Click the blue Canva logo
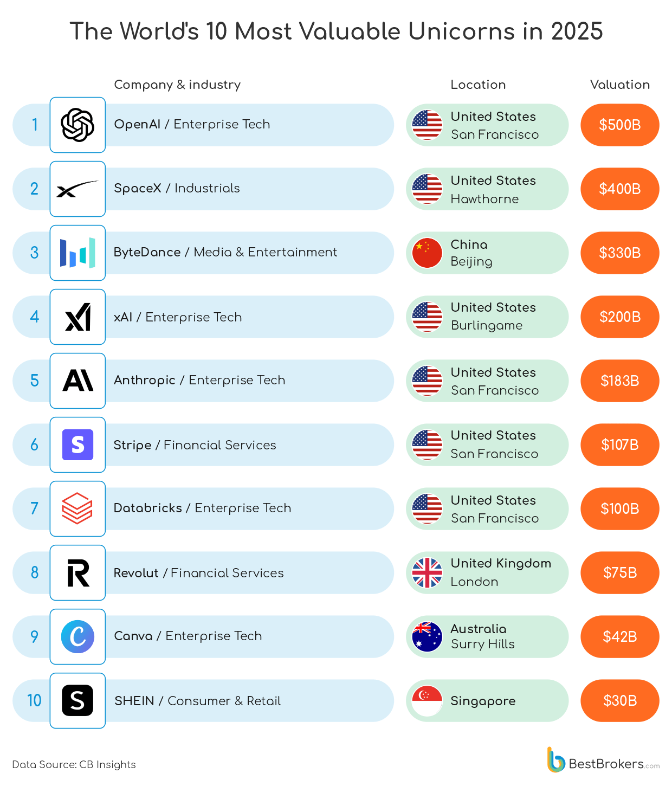The width and height of the screenshot is (672, 786). click(x=77, y=636)
